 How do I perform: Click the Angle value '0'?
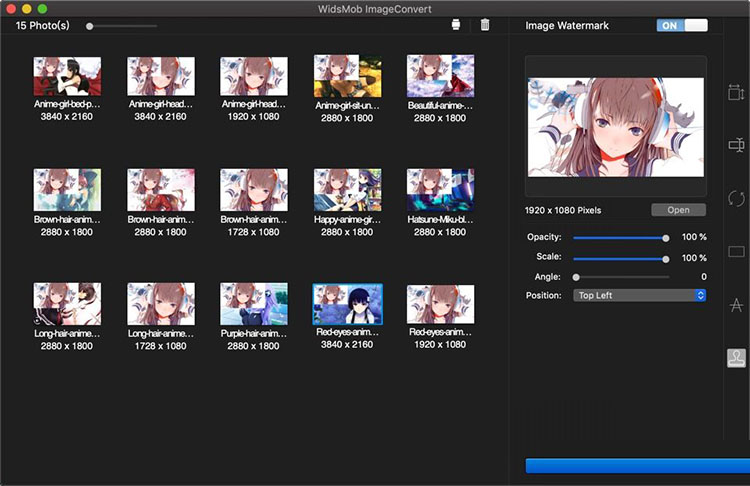(x=704, y=276)
